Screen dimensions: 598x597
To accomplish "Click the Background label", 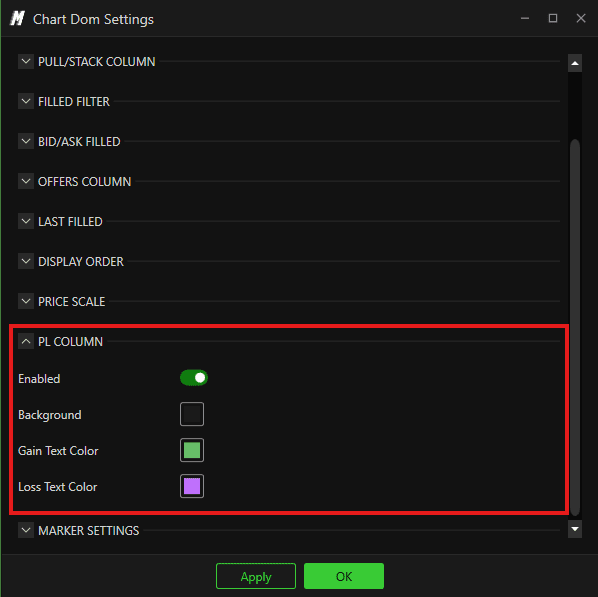I will pyautogui.click(x=50, y=415).
